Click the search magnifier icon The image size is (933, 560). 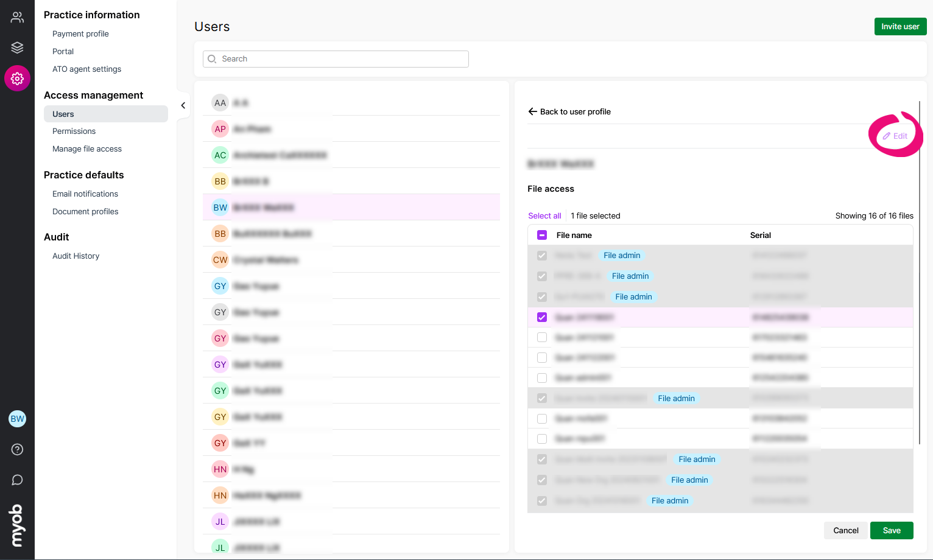[x=212, y=59]
